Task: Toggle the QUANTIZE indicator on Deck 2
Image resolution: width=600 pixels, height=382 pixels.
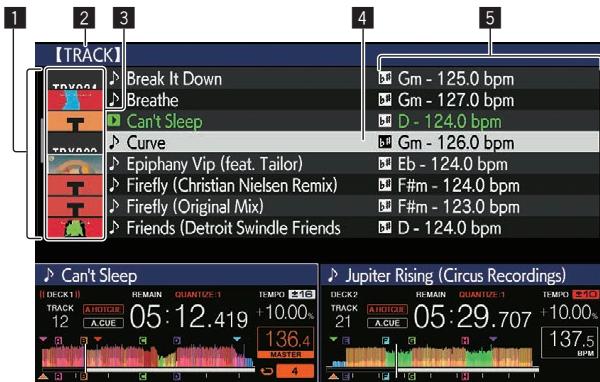Action: pos(482,294)
